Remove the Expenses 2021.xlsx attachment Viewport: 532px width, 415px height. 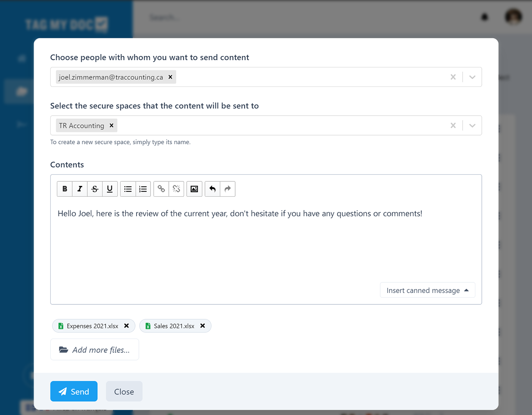coord(126,326)
